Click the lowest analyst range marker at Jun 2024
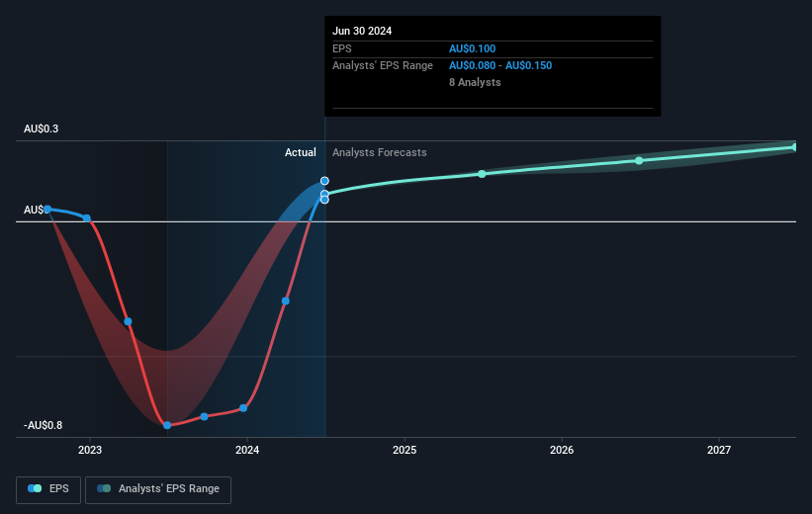Image resolution: width=812 pixels, height=514 pixels. point(324,200)
